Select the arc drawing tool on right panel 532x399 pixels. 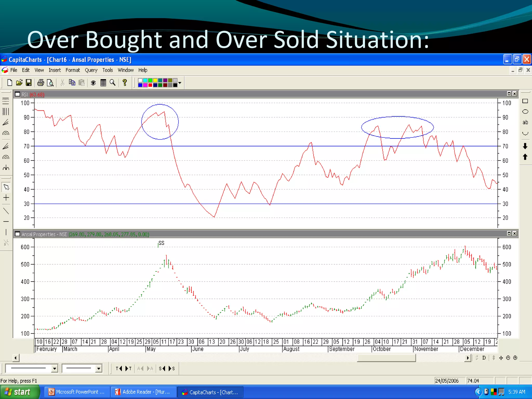click(x=525, y=134)
